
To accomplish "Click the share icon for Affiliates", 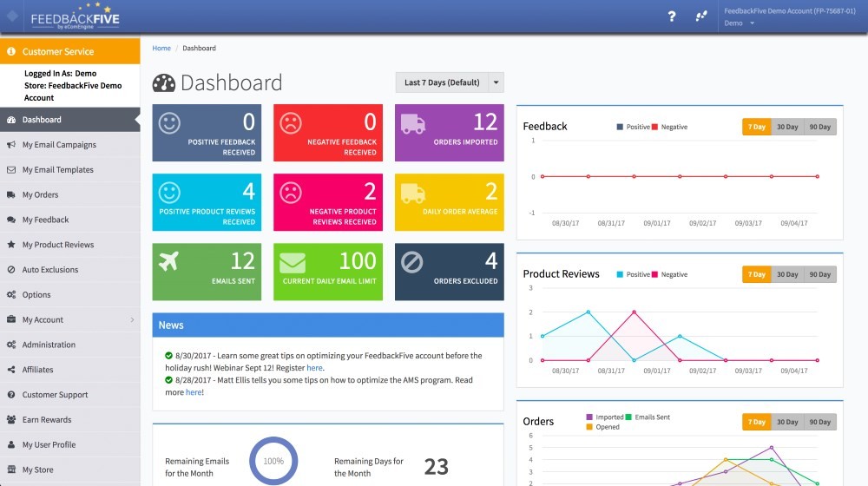I will tap(11, 369).
